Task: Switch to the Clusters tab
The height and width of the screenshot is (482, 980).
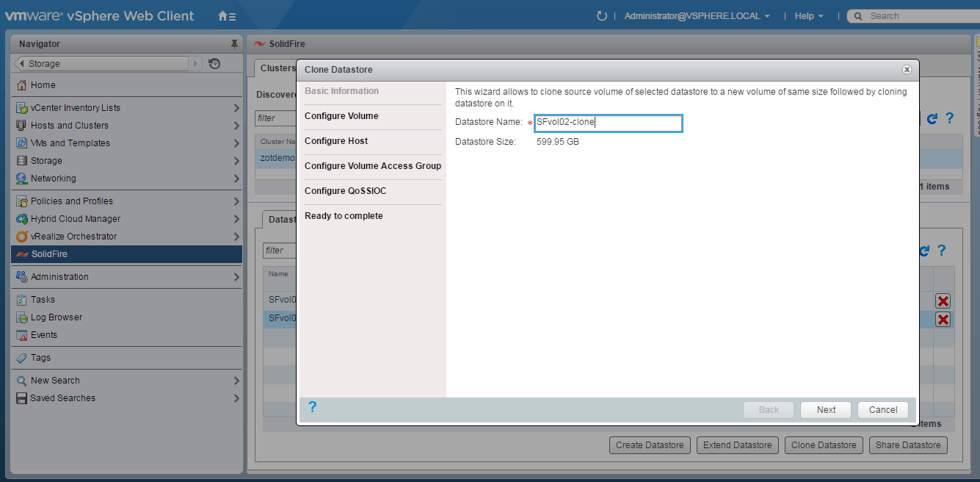Action: [275, 68]
